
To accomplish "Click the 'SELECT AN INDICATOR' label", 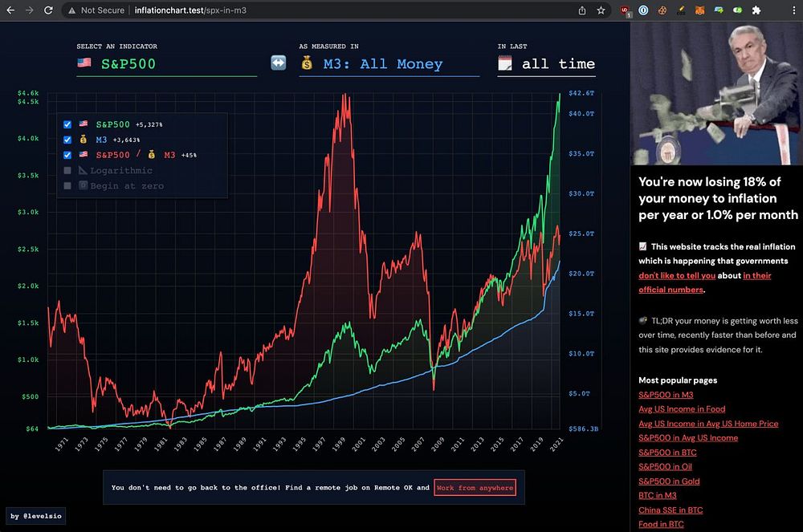I will click(x=116, y=46).
